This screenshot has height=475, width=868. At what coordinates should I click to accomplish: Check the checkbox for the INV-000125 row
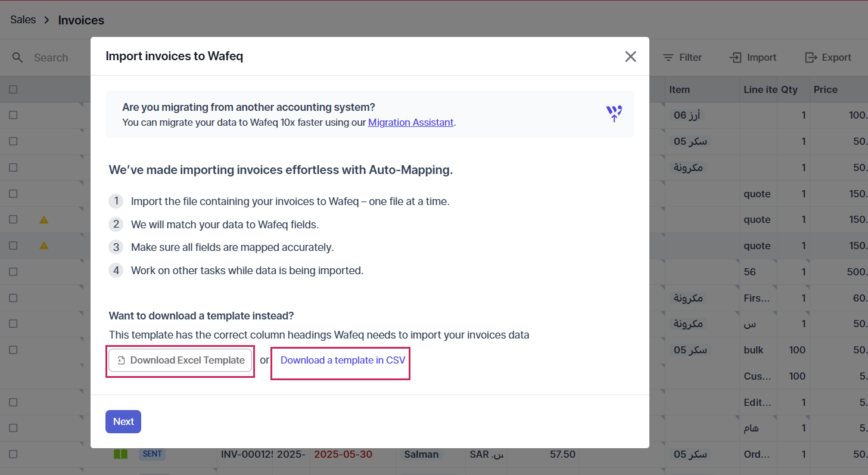point(13,454)
